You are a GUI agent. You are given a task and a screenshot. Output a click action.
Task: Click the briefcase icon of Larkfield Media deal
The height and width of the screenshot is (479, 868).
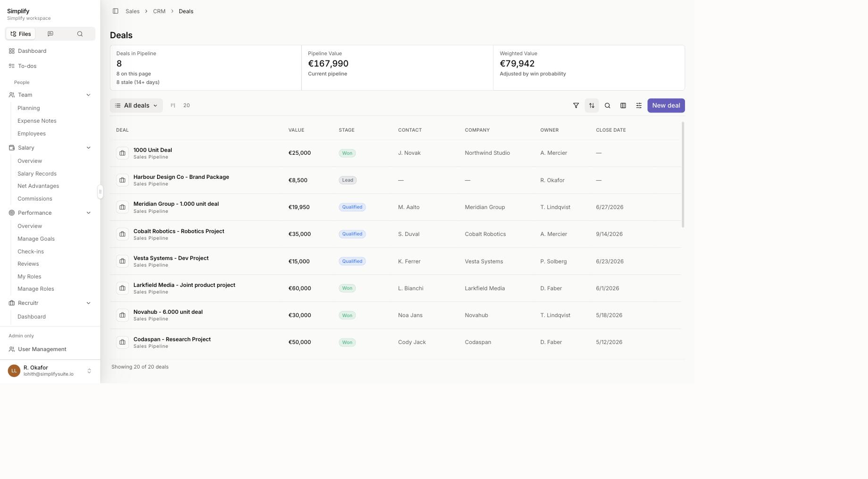click(x=122, y=288)
